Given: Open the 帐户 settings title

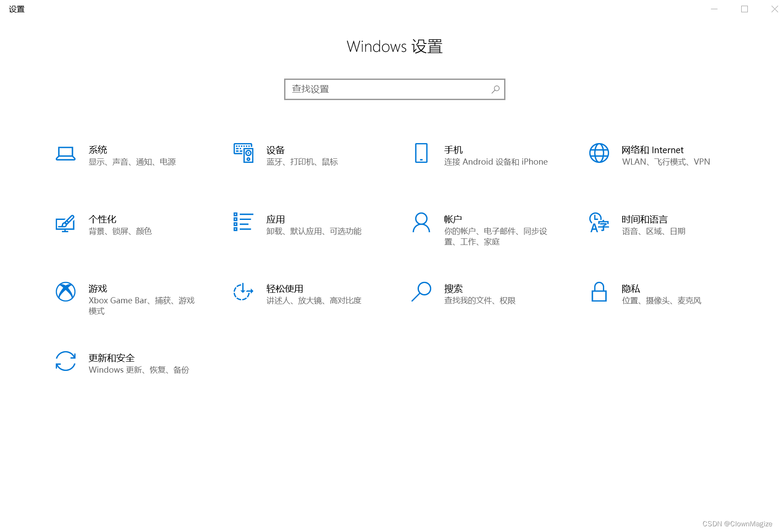Looking at the screenshot, I should click(453, 219).
